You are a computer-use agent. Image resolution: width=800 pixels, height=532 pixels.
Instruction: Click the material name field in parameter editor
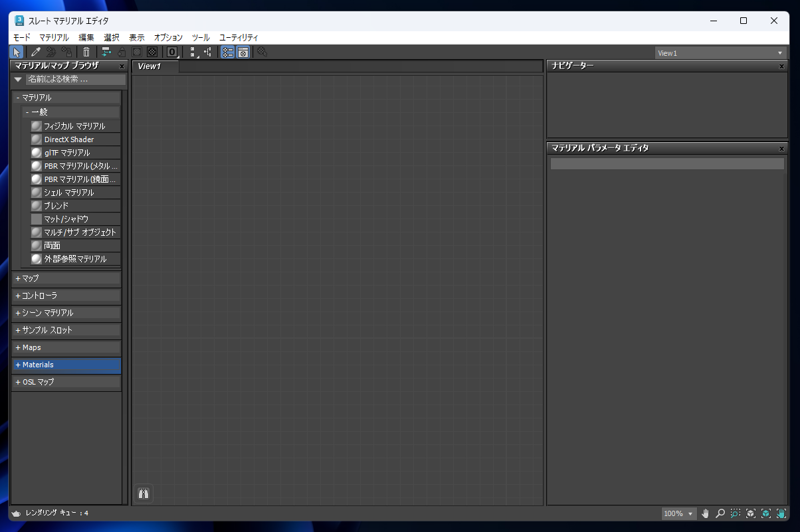(x=667, y=164)
